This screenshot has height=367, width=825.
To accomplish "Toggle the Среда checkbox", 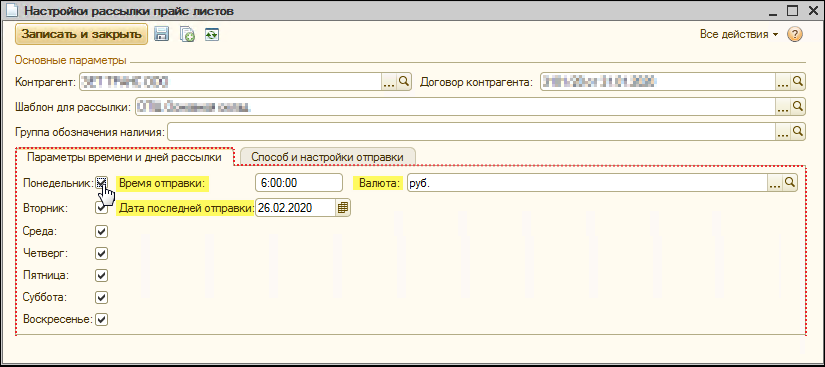I will click(102, 231).
